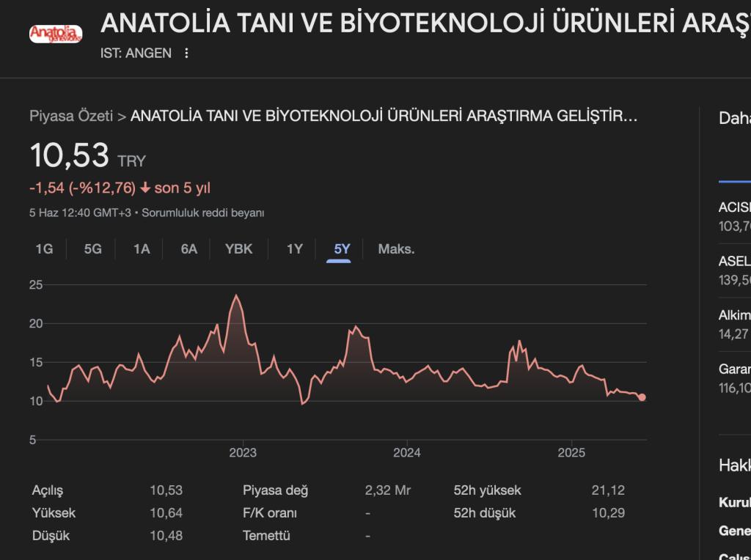The width and height of the screenshot is (751, 560).
Task: Click the endpoint dot on the price chart
Action: 642,397
